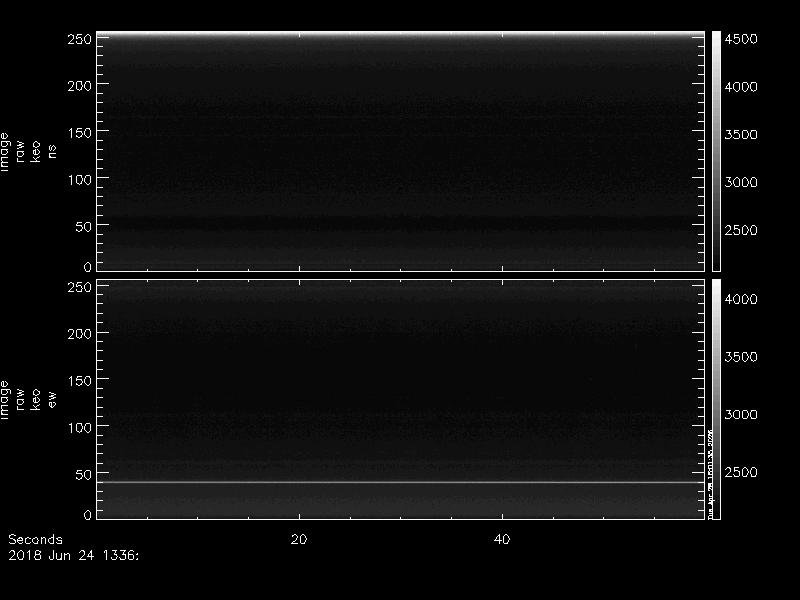Viewport: 800px width, 600px height.
Task: Click '0' on the ns keogram y-axis
Action: click(88, 267)
